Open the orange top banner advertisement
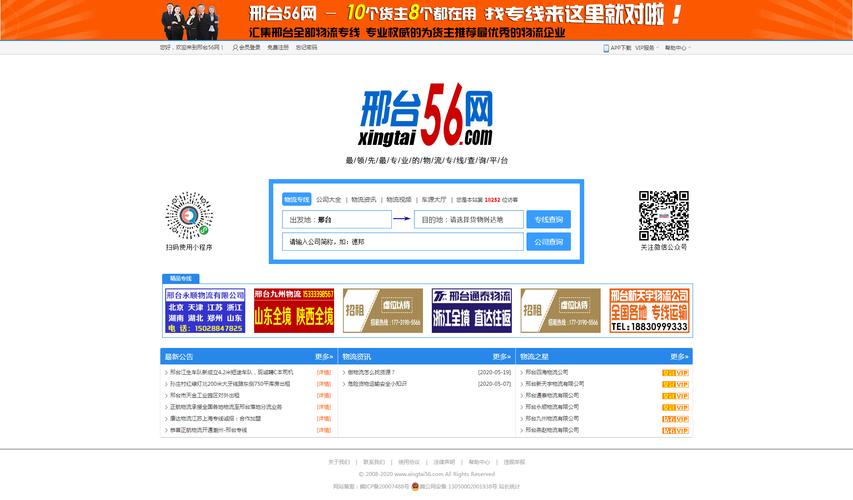 (426, 20)
